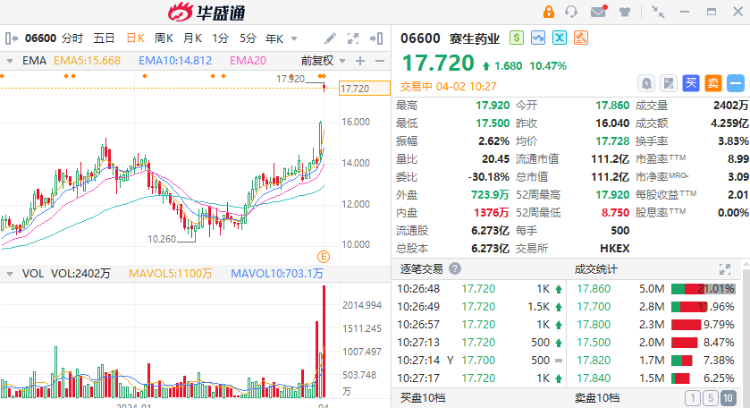Click the orange 卖 sell button
The image size is (750, 408).
(713, 83)
